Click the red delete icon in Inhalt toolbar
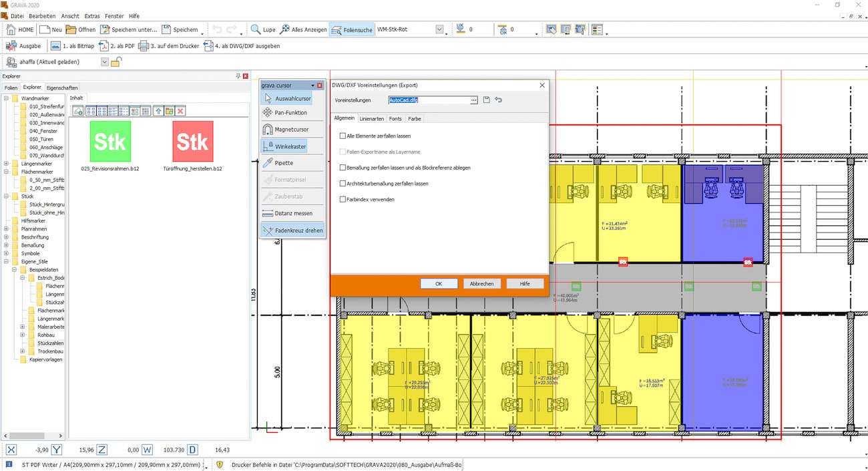The image size is (868, 471). pos(180,111)
